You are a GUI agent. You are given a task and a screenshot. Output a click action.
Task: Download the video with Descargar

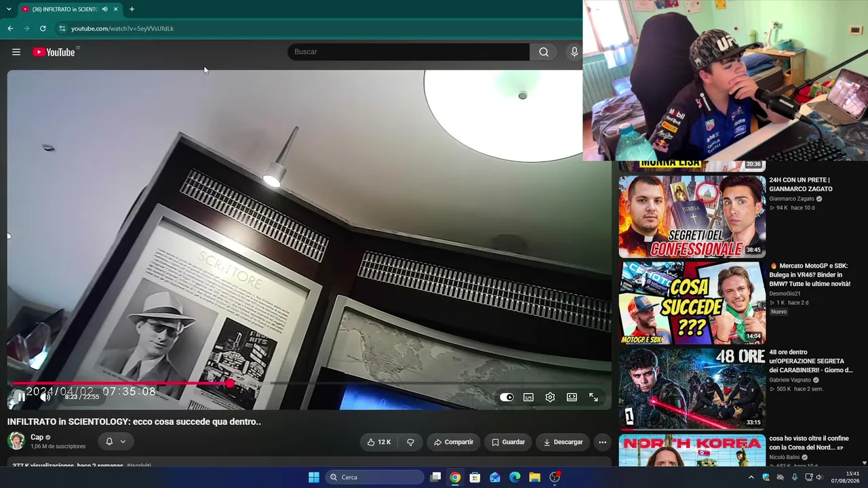click(563, 442)
